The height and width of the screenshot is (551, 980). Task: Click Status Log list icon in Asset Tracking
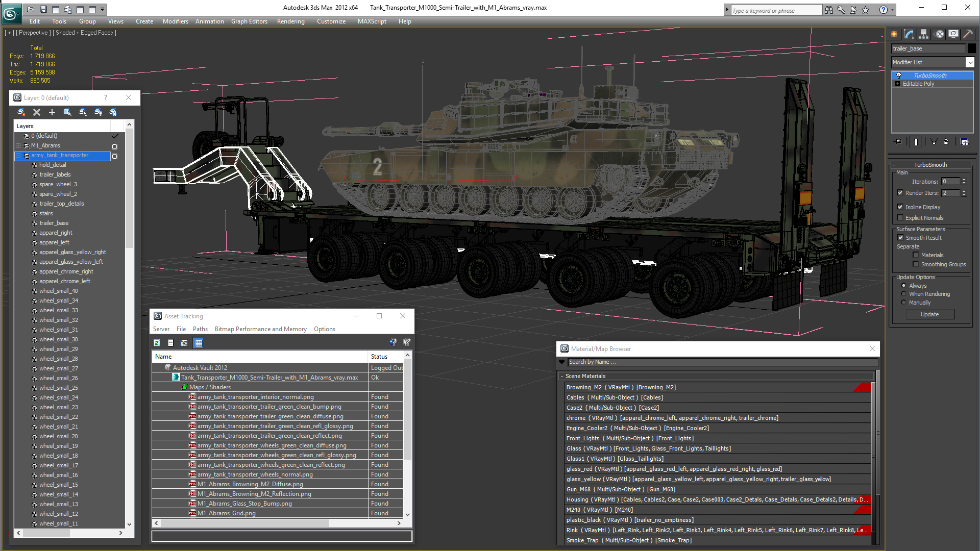point(170,343)
